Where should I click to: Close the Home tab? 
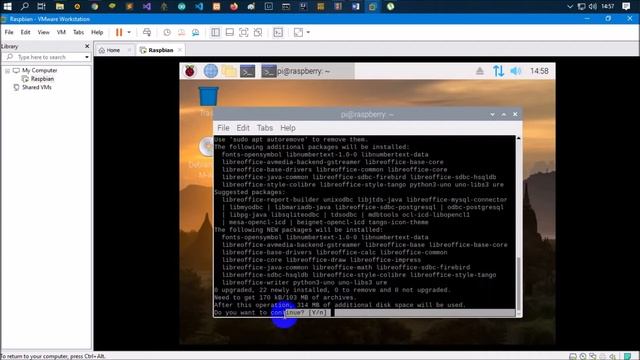point(129,50)
